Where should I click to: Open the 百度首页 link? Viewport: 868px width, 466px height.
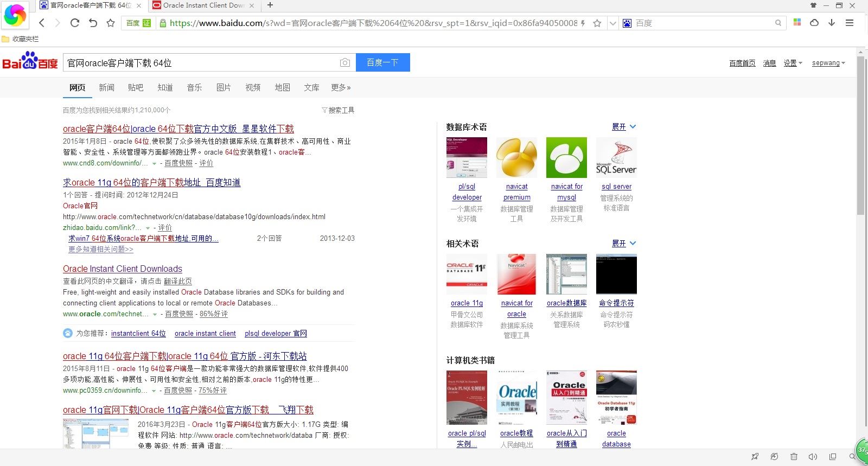tap(742, 63)
